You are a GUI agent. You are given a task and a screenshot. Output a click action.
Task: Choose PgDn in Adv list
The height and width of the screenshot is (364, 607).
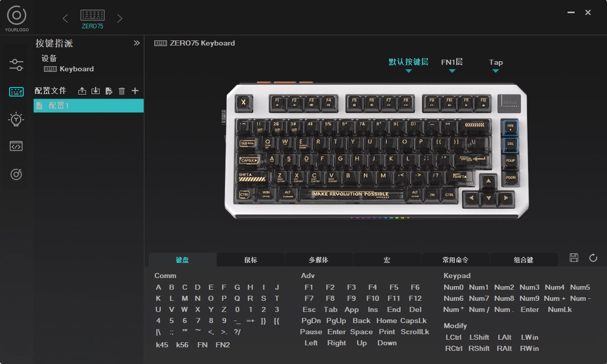(311, 321)
